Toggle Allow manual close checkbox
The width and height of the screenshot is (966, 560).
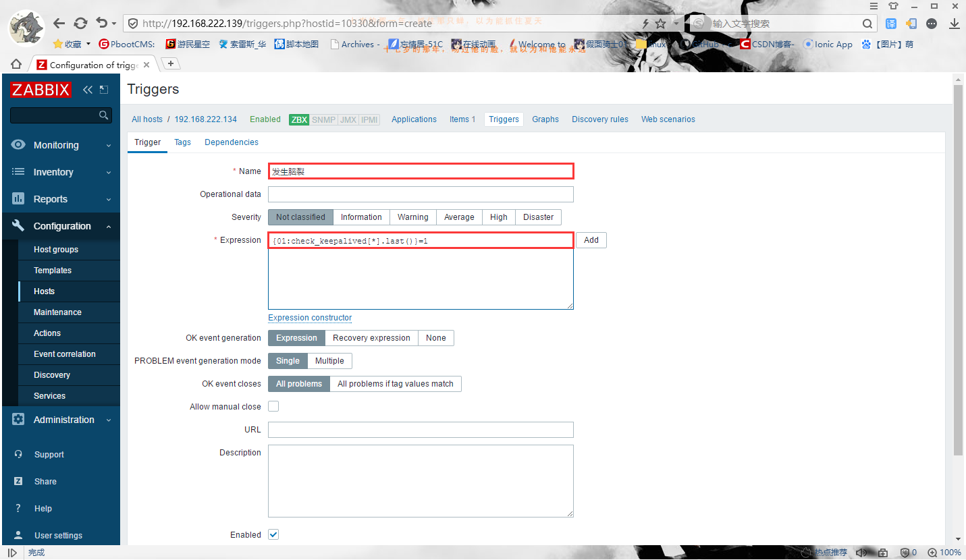tap(273, 406)
